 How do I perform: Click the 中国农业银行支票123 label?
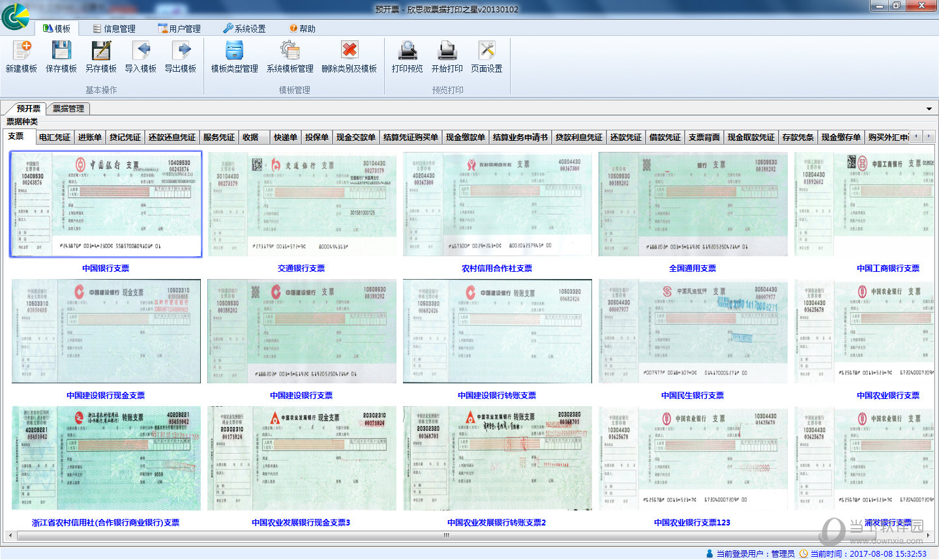point(693,522)
